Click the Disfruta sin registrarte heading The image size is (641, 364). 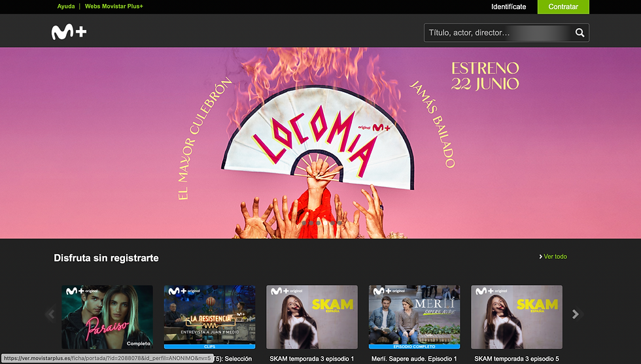(106, 257)
